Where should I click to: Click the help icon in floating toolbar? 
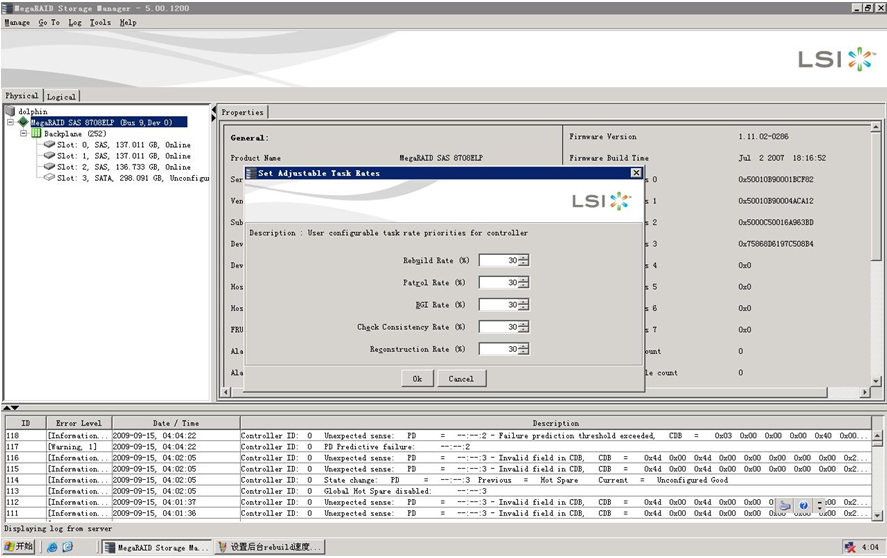tap(803, 506)
